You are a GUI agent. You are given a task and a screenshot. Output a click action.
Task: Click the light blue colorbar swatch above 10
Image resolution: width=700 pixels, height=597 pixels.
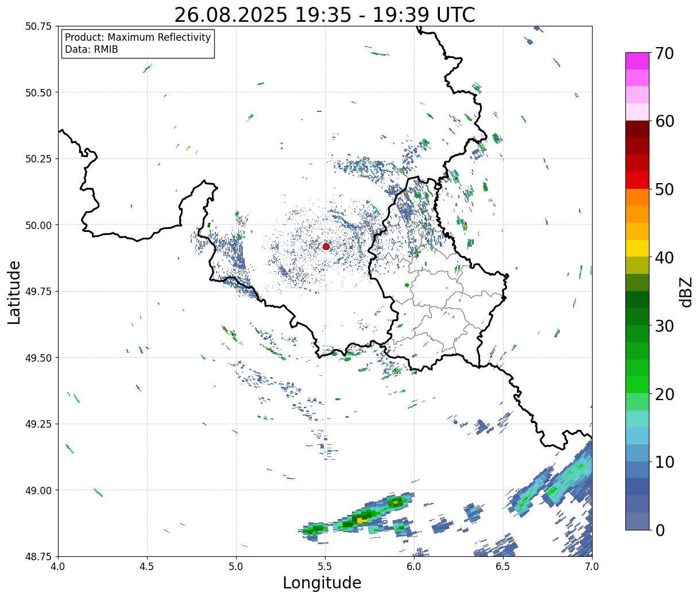pyautogui.click(x=637, y=452)
